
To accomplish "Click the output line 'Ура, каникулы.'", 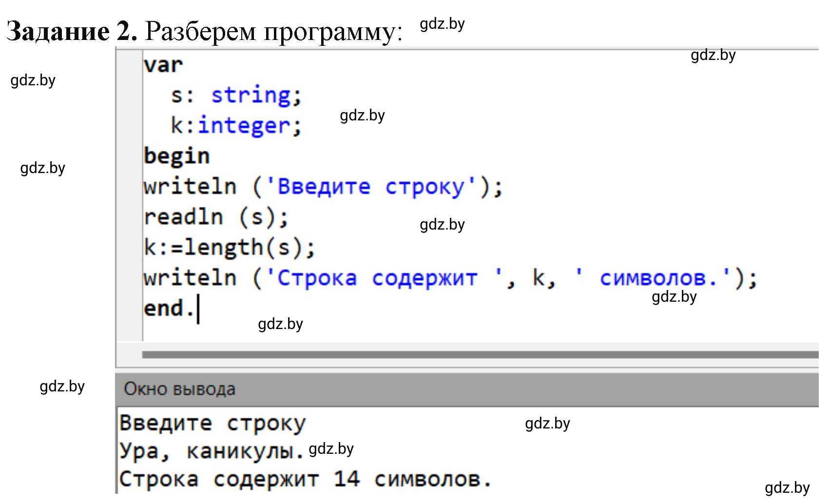I will [212, 451].
